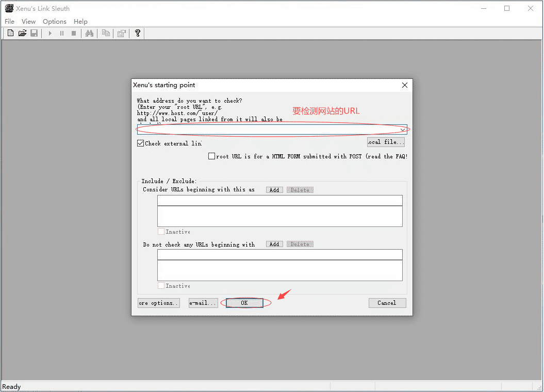Click the Save toolbar icon

(34, 34)
